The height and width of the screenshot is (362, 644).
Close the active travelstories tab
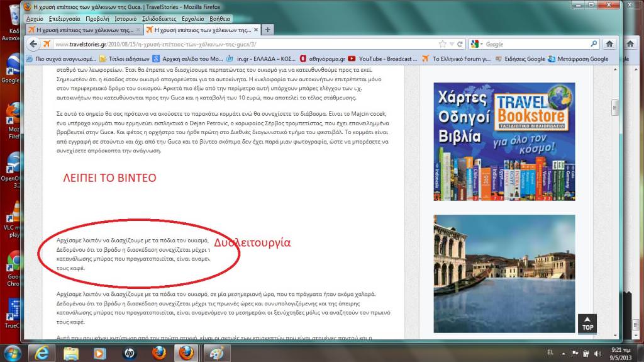pos(256,30)
